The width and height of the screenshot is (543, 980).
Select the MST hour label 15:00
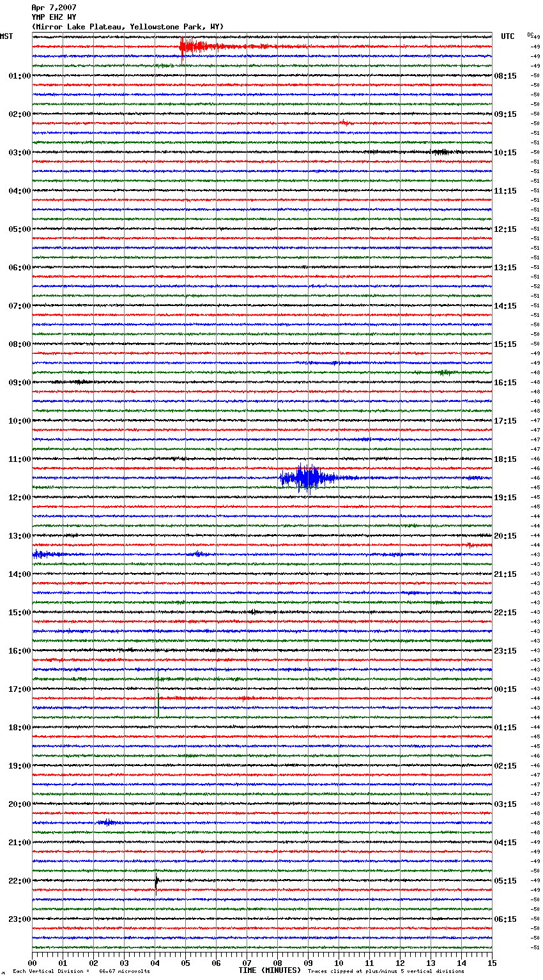pyautogui.click(x=20, y=613)
